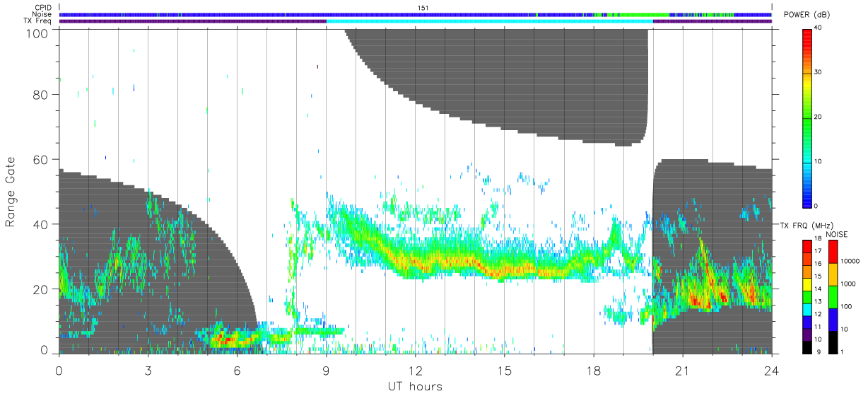Click the 3 tick on UT hours axis
868x401 pixels.
[148, 371]
